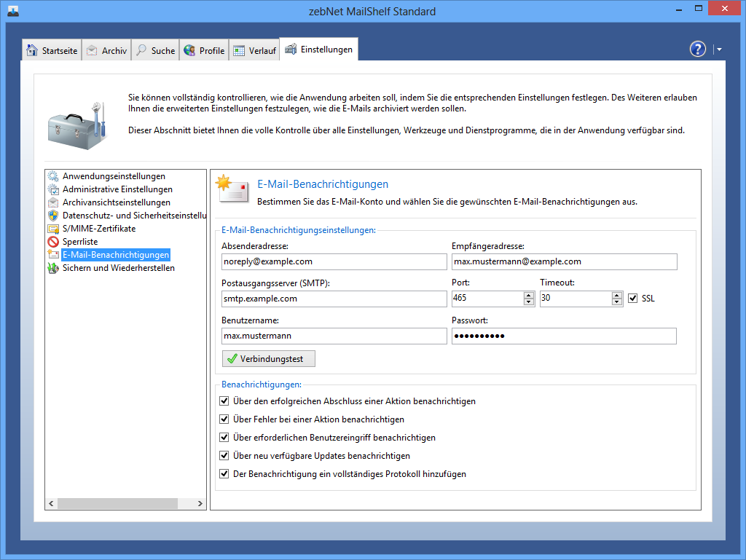Toggle vollständiges Protokoll hinzufügen checkbox
The width and height of the screenshot is (746, 560).
click(224, 474)
